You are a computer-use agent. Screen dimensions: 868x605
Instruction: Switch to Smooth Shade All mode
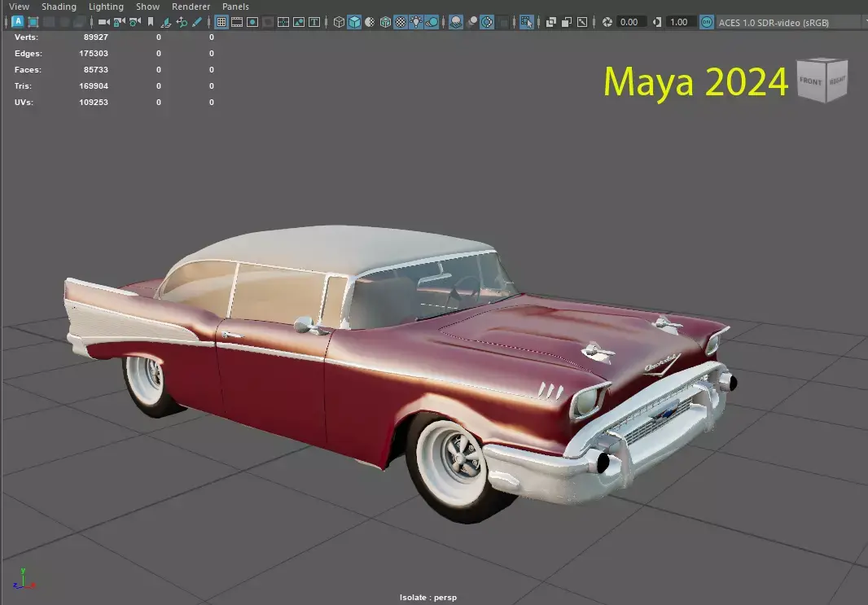pos(354,22)
